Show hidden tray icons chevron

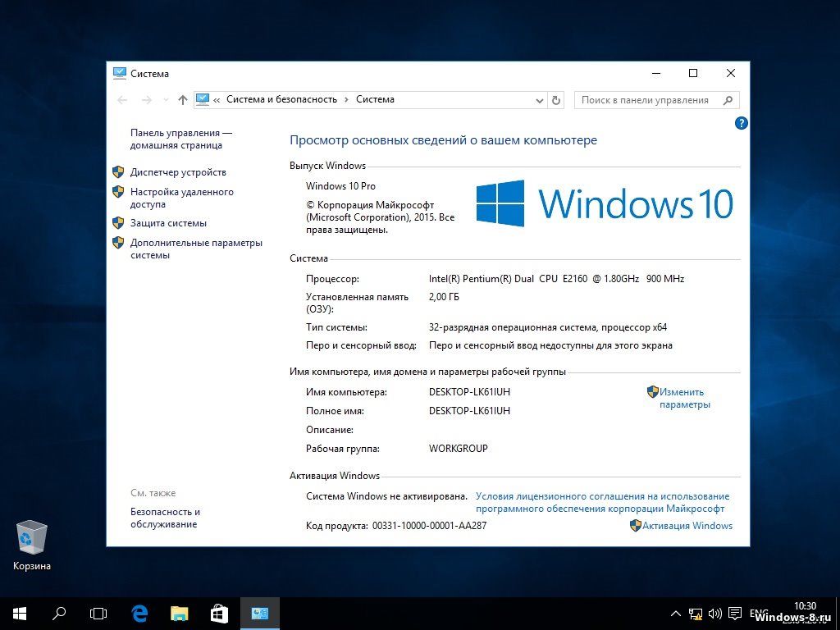(x=676, y=614)
